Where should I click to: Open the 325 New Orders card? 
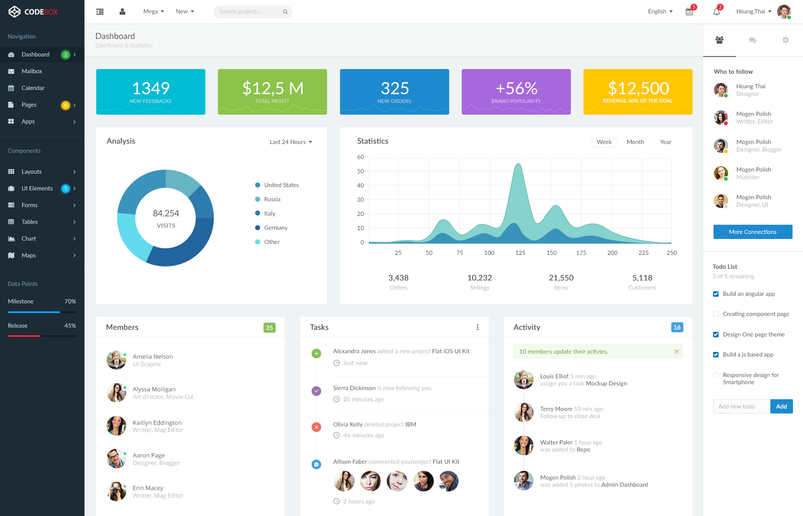pos(394,92)
